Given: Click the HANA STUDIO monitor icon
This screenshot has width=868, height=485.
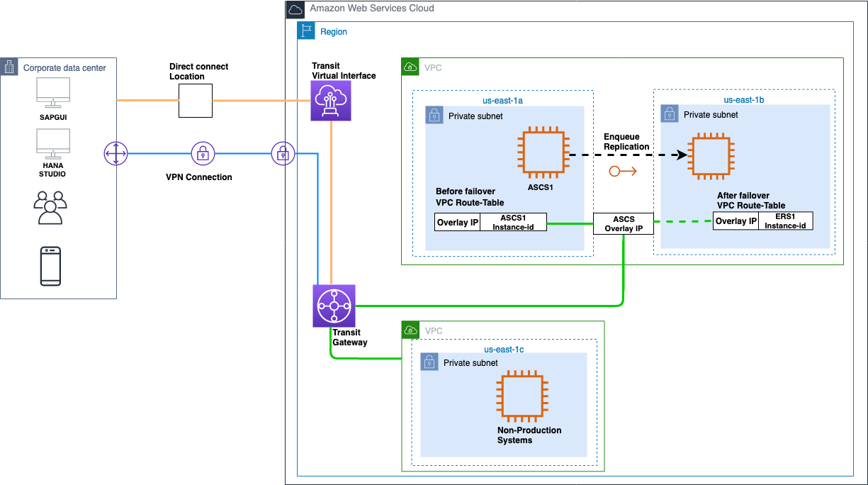Looking at the screenshot, I should 53,144.
